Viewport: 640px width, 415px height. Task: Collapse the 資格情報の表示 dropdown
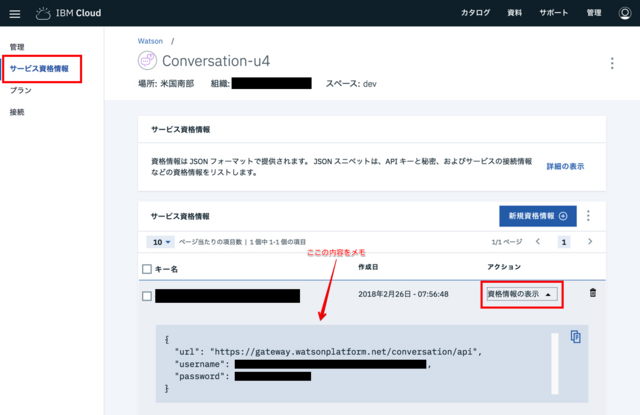(x=522, y=294)
